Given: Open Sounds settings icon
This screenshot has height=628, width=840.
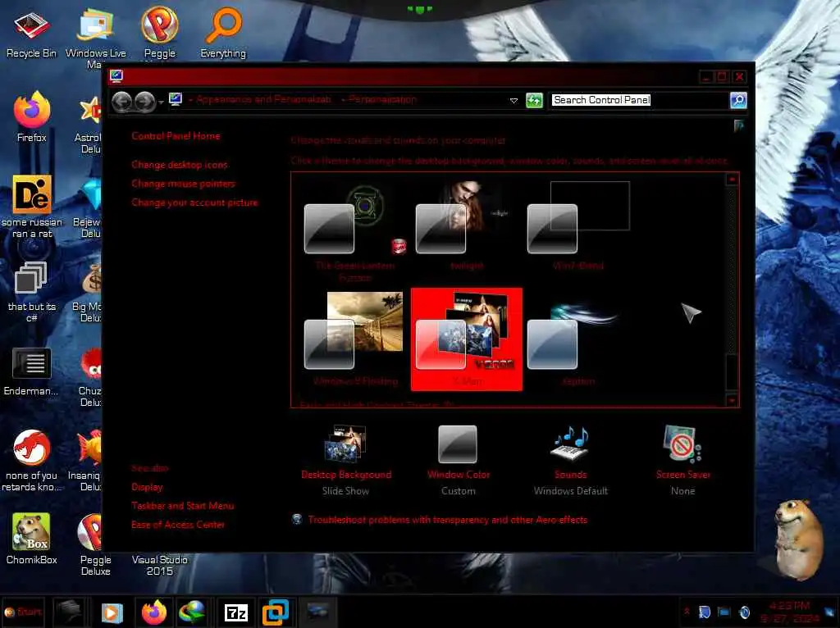Looking at the screenshot, I should click(x=571, y=444).
